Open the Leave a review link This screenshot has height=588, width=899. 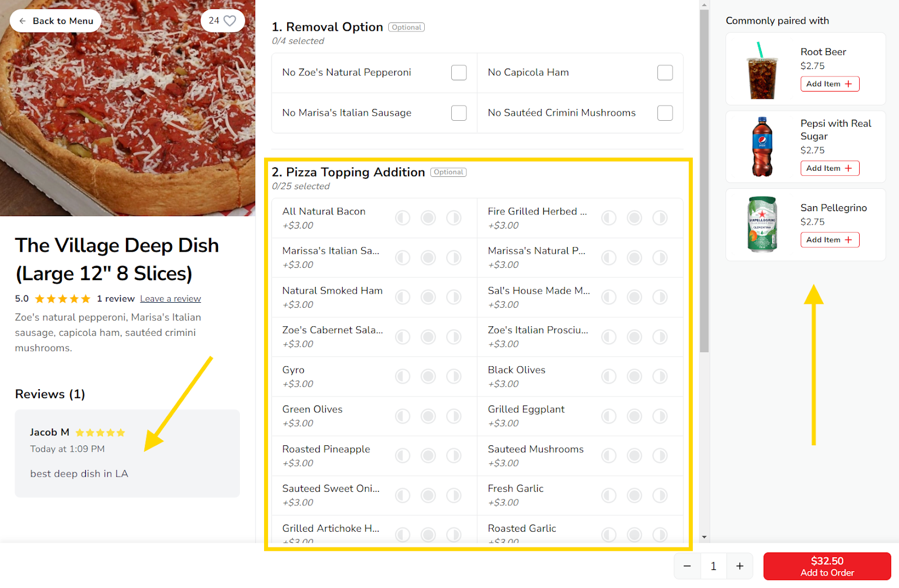tap(170, 299)
